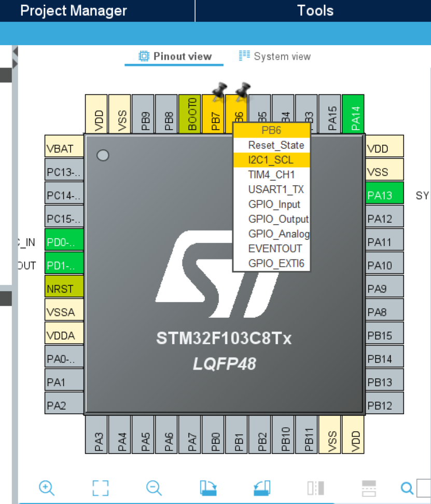Click the PB14 pin
Image resolution: width=431 pixels, height=504 pixels.
[384, 356]
